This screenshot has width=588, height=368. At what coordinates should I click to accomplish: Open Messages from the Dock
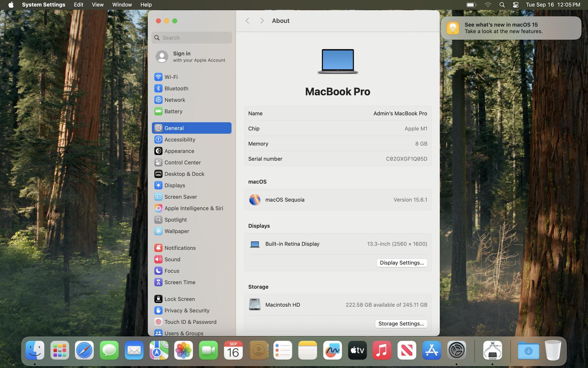pos(109,350)
